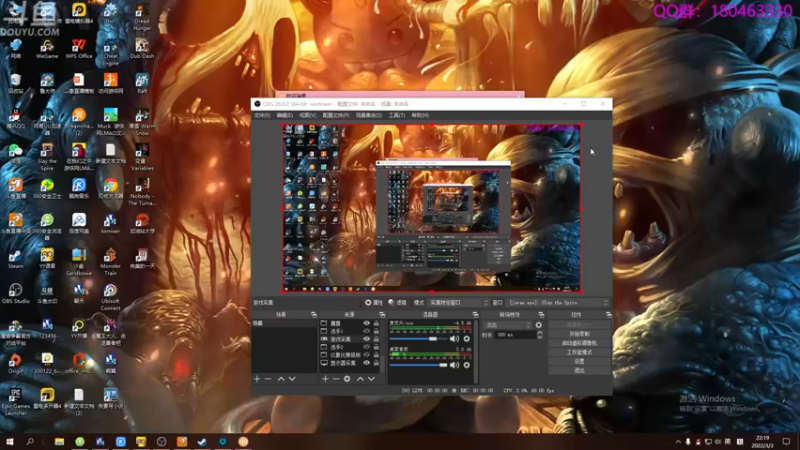
Task: Open the transition type (淡出) dropdown
Action: pyautogui.click(x=507, y=325)
